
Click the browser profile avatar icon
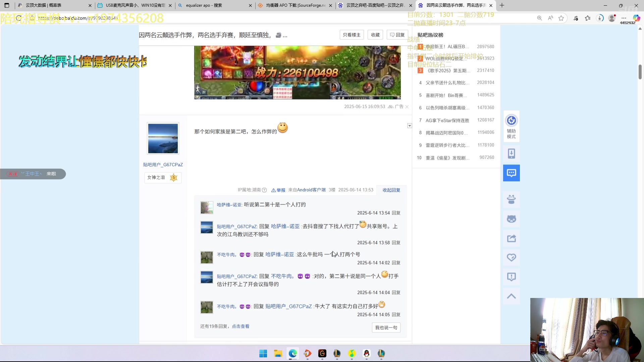click(x=612, y=18)
